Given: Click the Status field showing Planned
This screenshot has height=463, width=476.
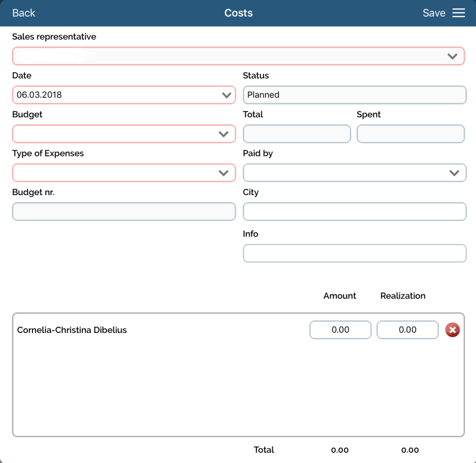Looking at the screenshot, I should [x=354, y=95].
